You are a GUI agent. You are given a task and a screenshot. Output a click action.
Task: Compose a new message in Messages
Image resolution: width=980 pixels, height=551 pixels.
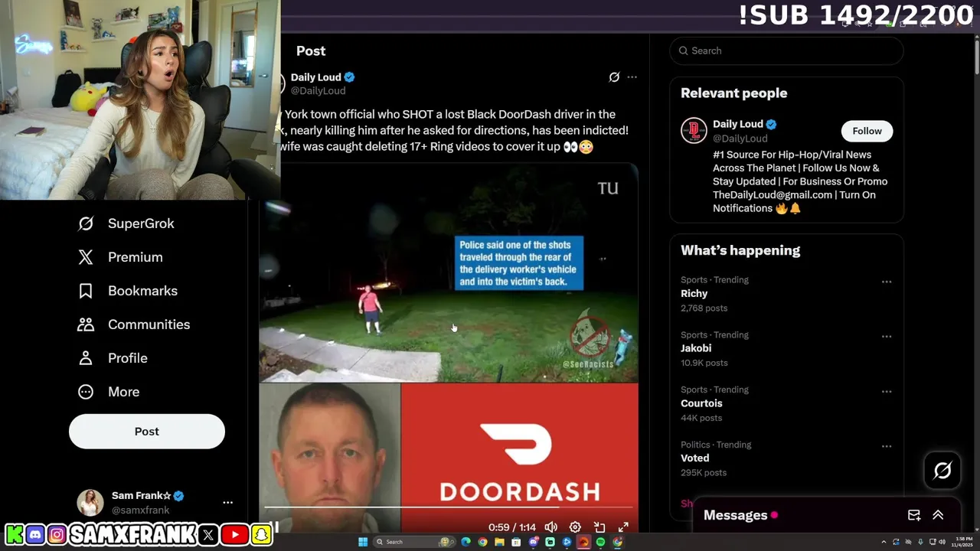click(913, 515)
